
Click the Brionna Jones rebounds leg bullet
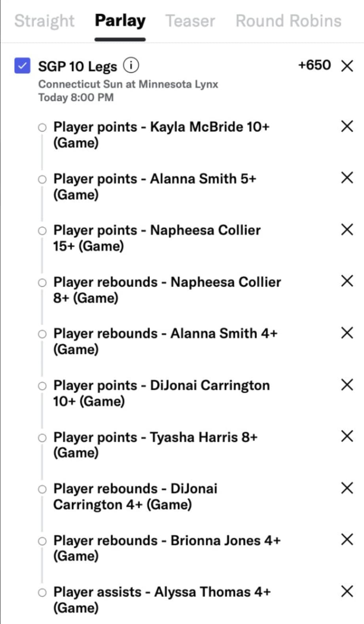point(42,541)
